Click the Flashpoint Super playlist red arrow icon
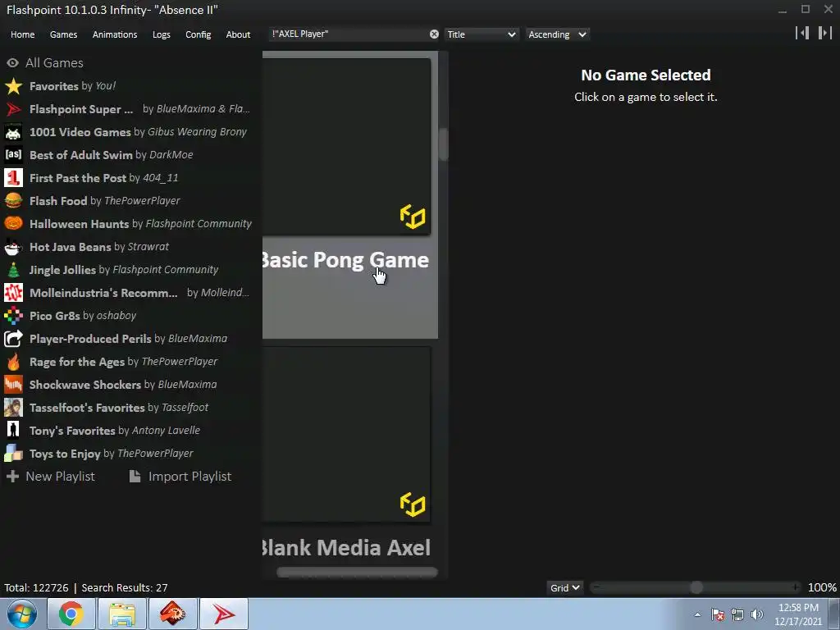Viewport: 840px width, 630px height. (x=13, y=109)
